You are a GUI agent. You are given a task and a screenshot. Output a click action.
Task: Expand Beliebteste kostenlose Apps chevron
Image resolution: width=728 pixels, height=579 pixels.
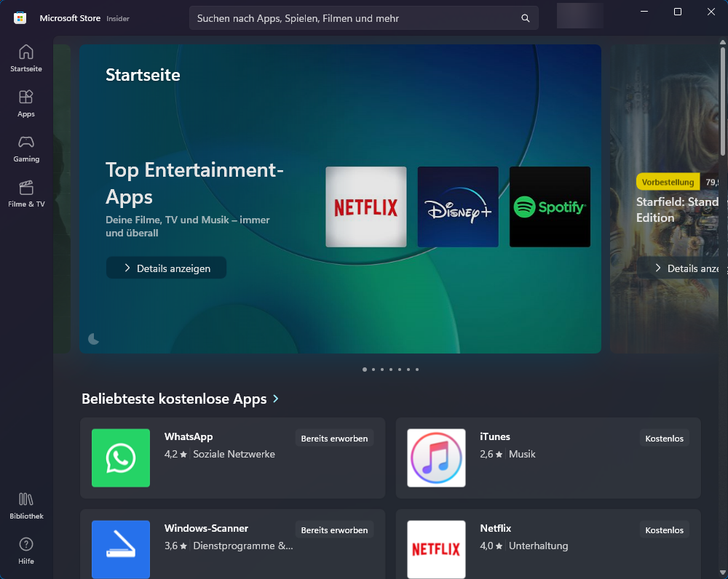276,399
